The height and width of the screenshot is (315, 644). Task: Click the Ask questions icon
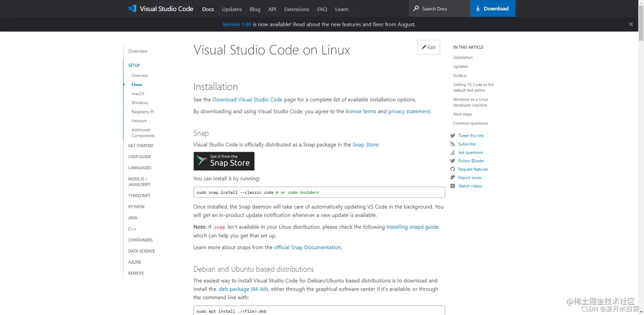click(453, 152)
